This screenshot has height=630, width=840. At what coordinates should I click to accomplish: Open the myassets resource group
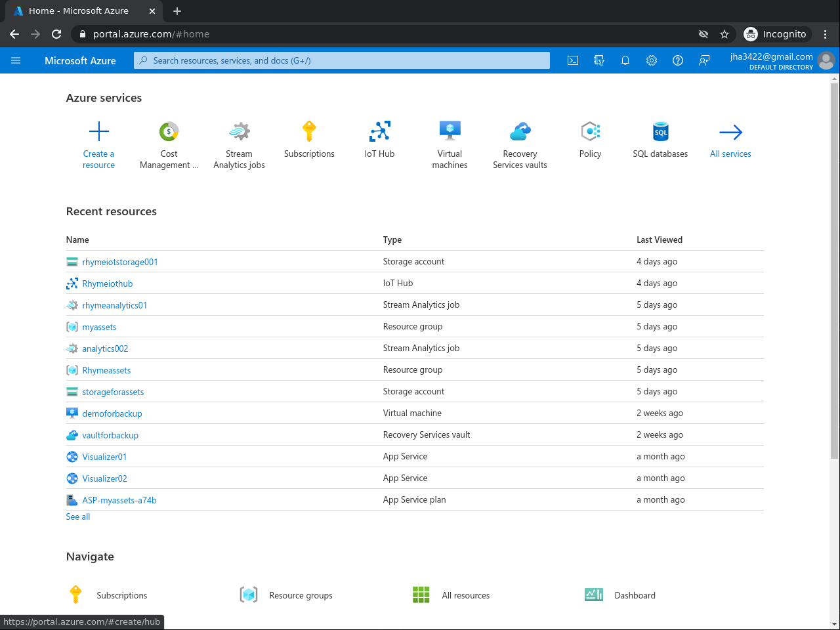[x=99, y=327]
